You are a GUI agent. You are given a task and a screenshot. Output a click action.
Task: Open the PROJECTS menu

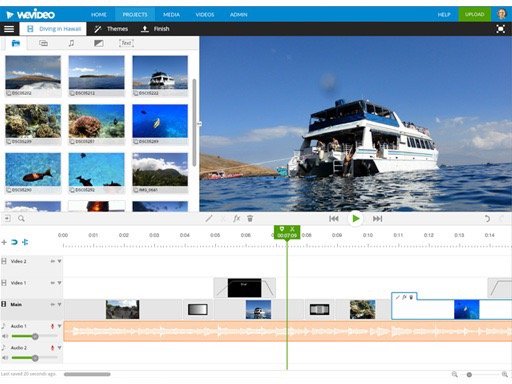tap(135, 15)
